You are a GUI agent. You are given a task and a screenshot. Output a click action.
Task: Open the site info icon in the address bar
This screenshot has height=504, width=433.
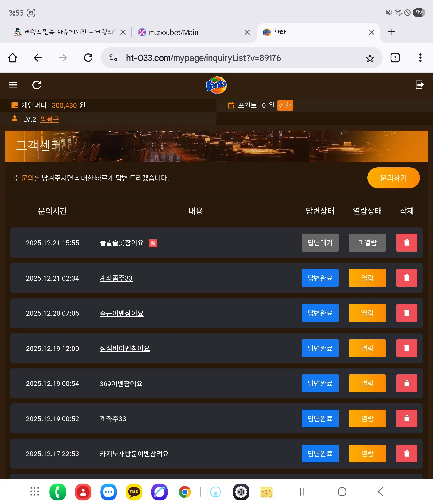point(113,58)
